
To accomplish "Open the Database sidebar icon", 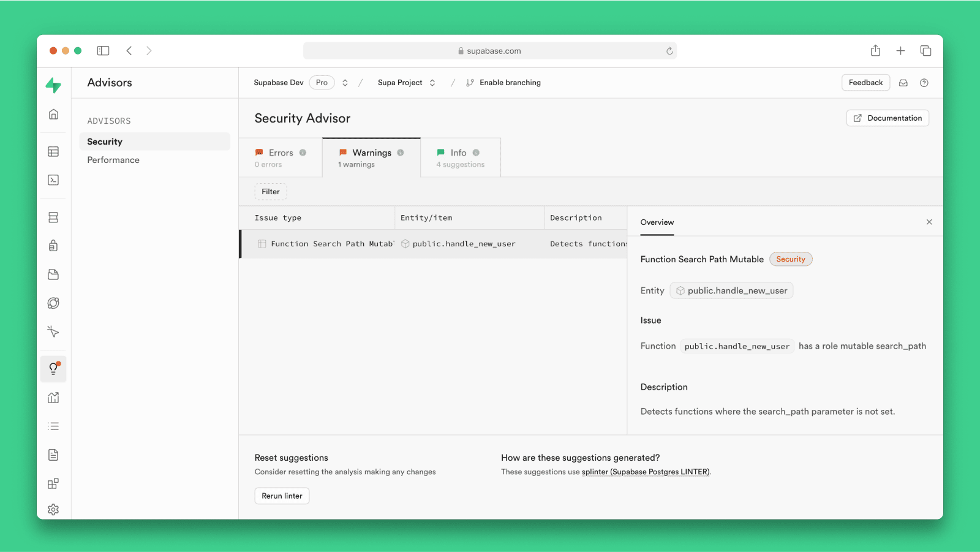I will [x=53, y=217].
